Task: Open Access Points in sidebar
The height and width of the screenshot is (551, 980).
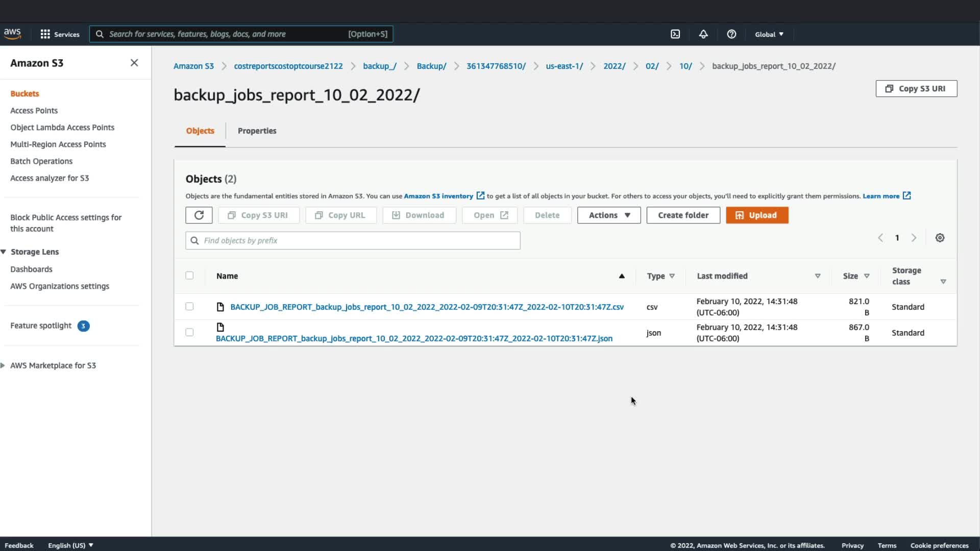Action: (34, 110)
